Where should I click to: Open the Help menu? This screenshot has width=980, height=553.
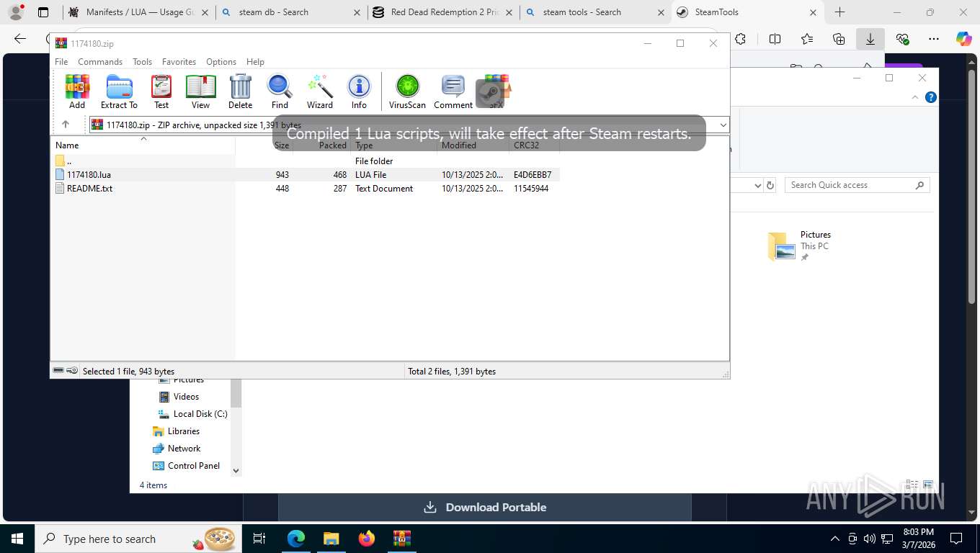pos(255,62)
